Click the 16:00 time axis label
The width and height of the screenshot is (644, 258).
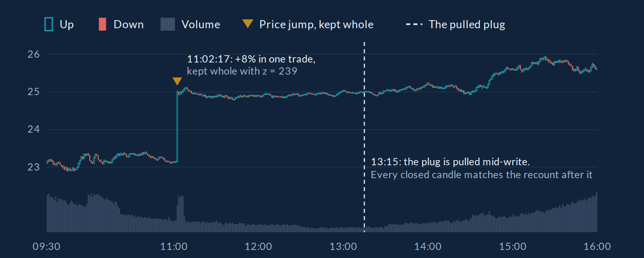597,246
